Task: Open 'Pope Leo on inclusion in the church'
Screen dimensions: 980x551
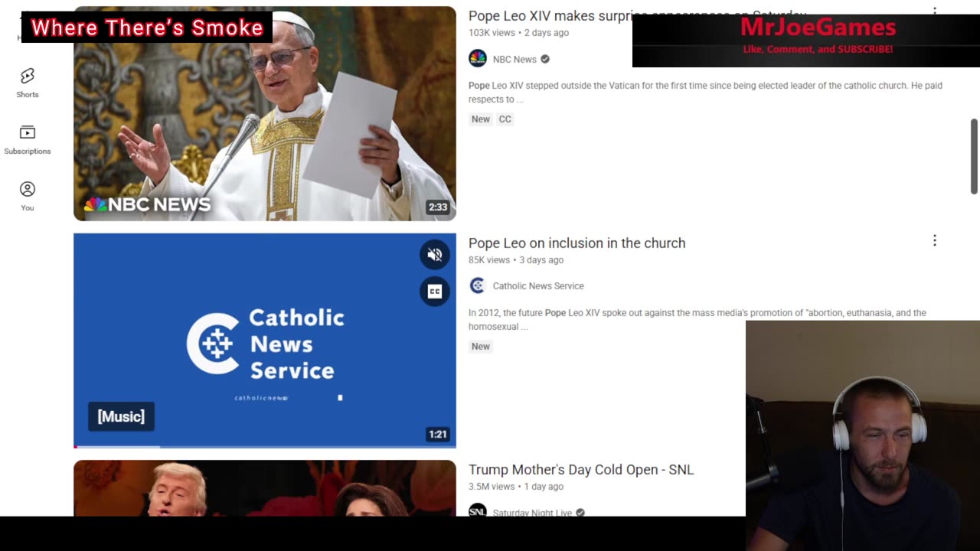Action: click(577, 243)
